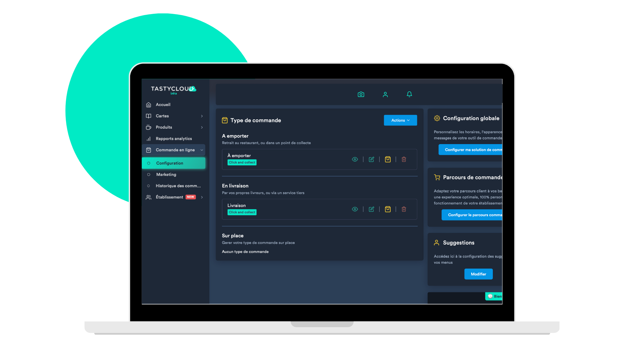This screenshot has height=362, width=644.
Task: Select Historique des comm... from sidebar
Action: pos(178,186)
